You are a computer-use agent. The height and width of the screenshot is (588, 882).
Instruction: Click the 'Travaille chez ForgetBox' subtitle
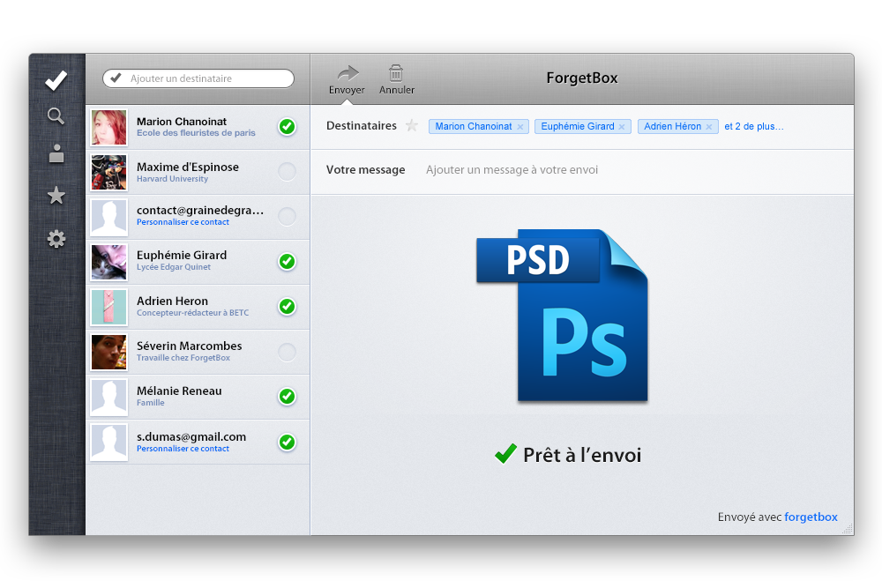(x=183, y=358)
